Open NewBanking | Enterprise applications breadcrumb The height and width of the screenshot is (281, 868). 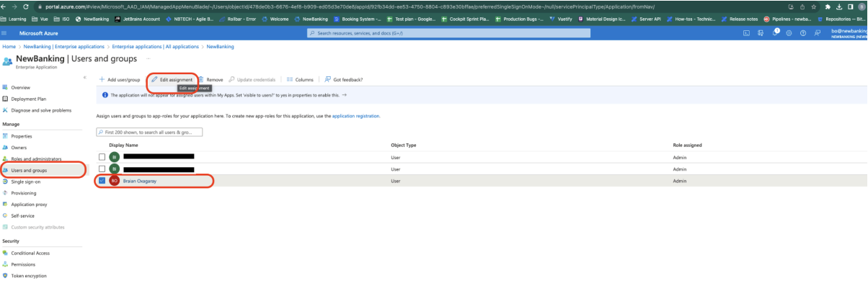click(x=64, y=46)
